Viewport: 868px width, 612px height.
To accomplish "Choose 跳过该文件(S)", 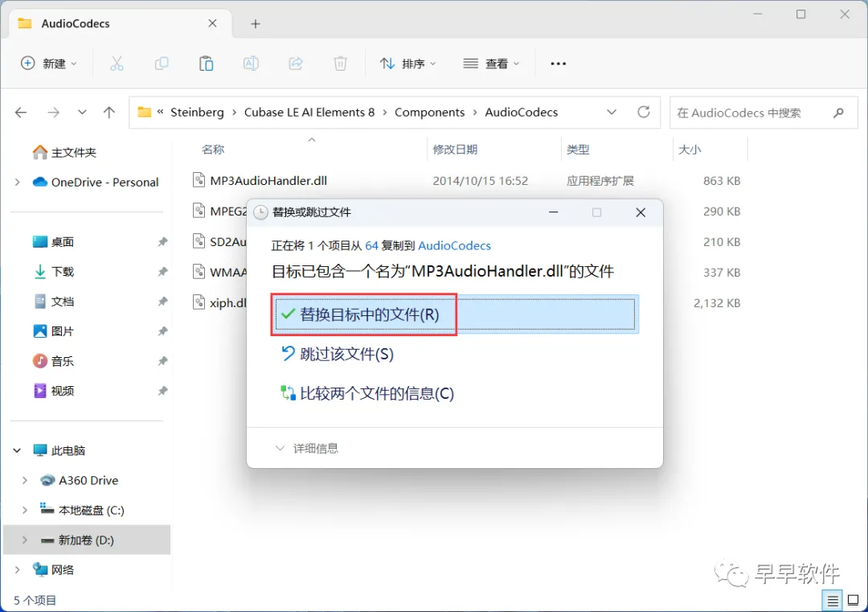I will point(338,354).
